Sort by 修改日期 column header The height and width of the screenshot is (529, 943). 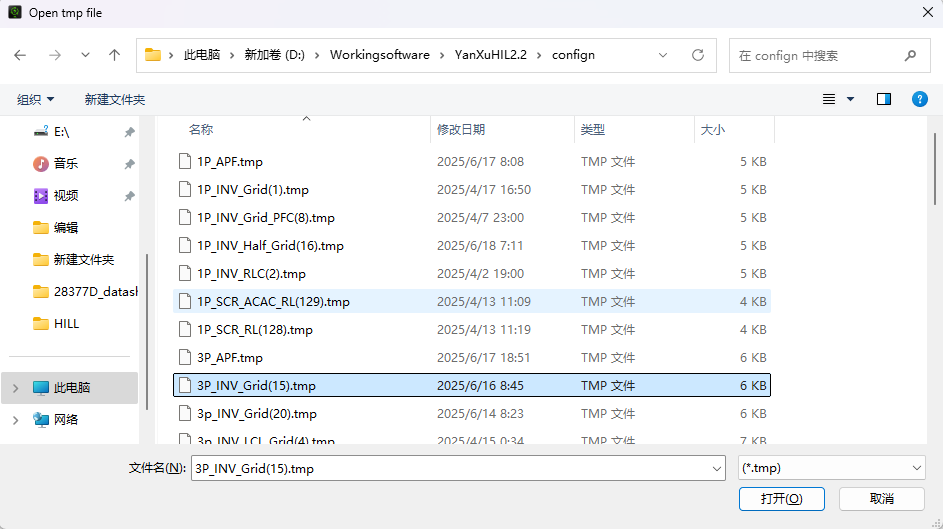coord(461,129)
